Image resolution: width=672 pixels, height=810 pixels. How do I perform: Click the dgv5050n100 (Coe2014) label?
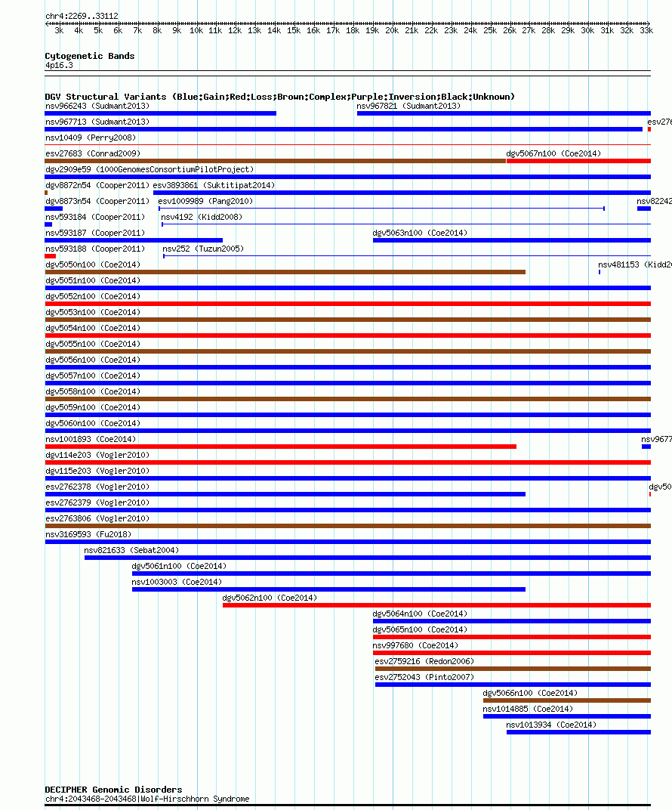click(93, 264)
